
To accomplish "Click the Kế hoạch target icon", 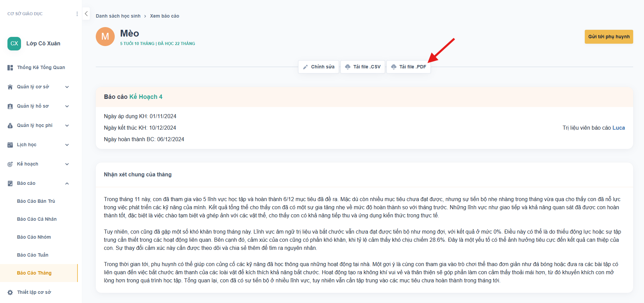I will (x=10, y=164).
